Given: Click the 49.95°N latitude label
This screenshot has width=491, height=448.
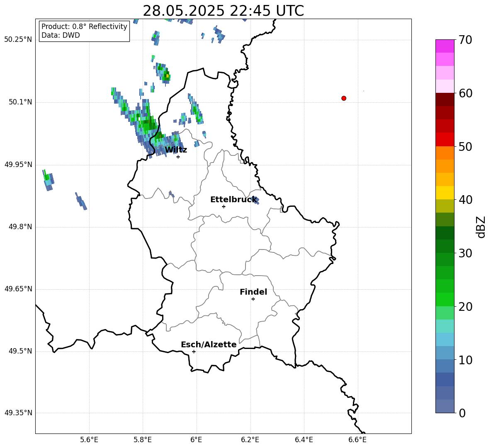Looking at the screenshot, I should (x=18, y=165).
